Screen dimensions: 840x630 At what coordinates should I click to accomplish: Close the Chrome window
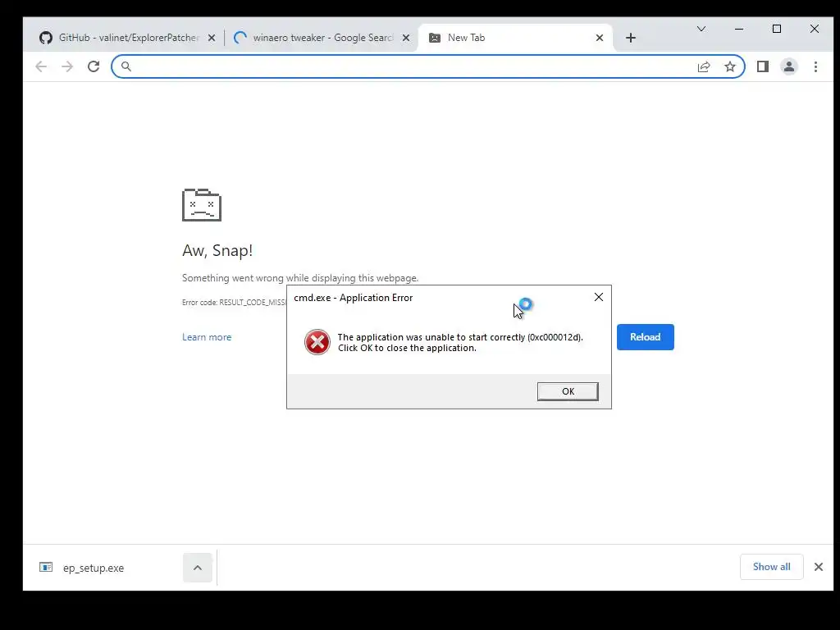(815, 29)
